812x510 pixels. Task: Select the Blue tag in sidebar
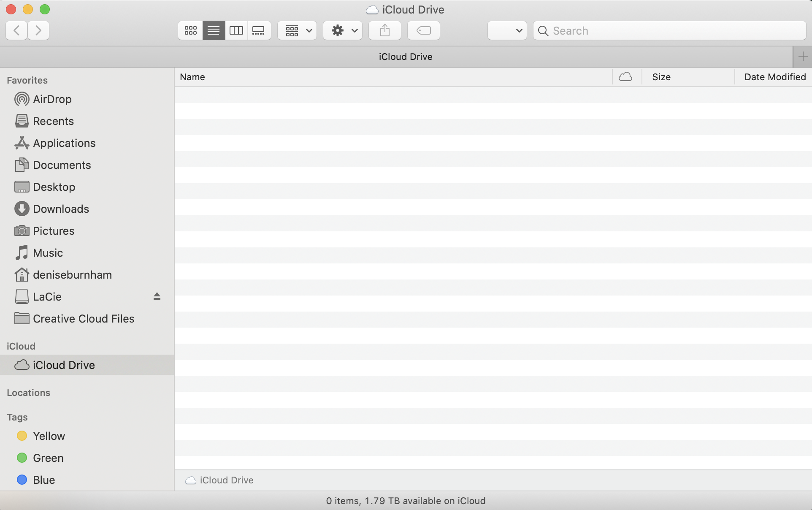tap(44, 480)
